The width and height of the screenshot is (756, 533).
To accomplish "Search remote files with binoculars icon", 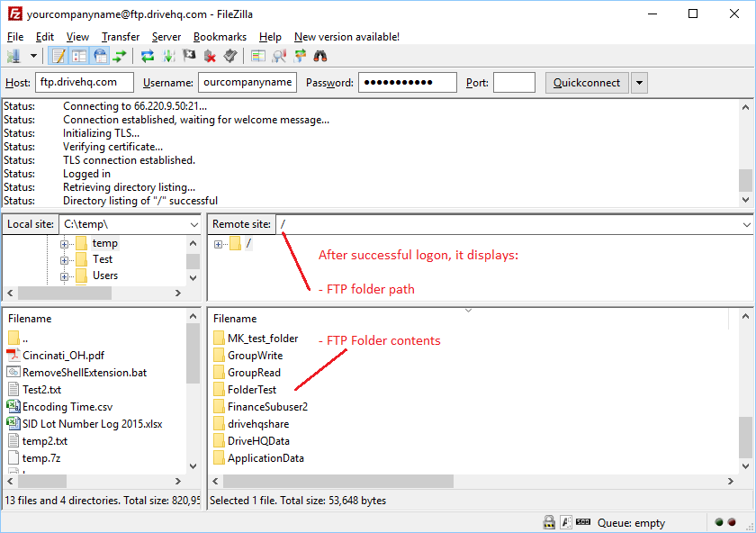I will point(320,56).
